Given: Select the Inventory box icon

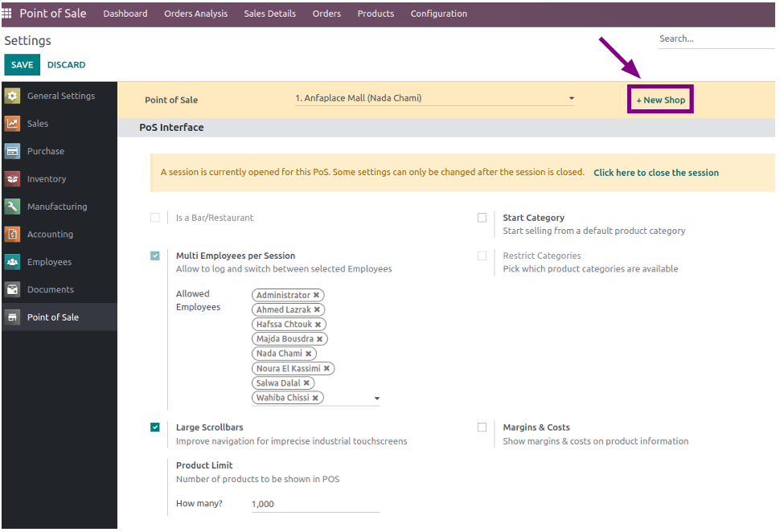Looking at the screenshot, I should [x=12, y=178].
